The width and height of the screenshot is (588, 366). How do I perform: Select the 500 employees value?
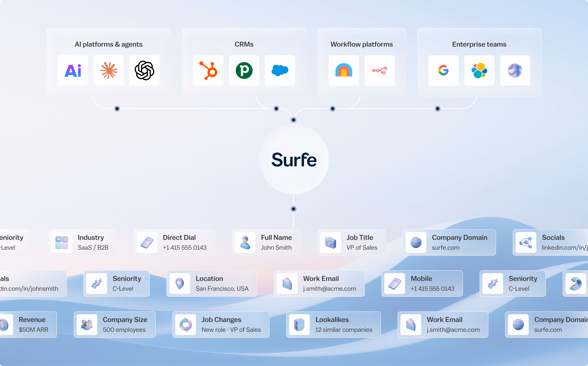(x=124, y=330)
